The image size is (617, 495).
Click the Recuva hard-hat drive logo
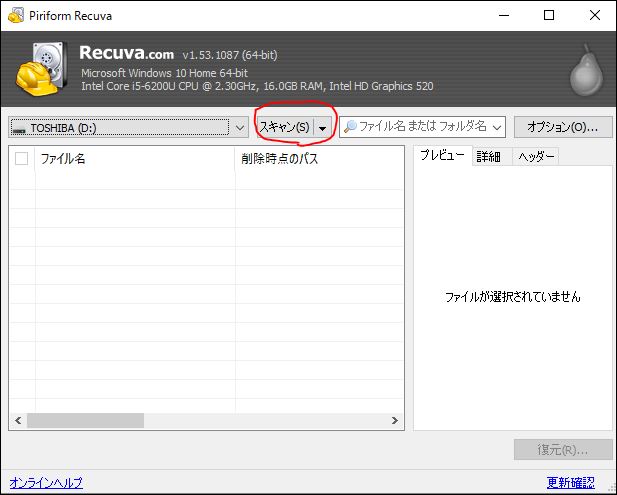(41, 69)
